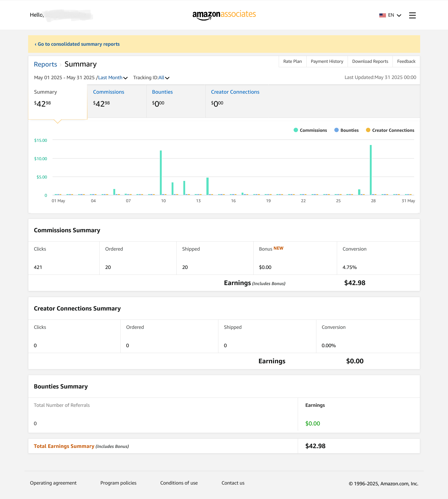This screenshot has width=448, height=499.
Task: Click the tall commissions bar on May 28
Action: pyautogui.click(x=371, y=170)
